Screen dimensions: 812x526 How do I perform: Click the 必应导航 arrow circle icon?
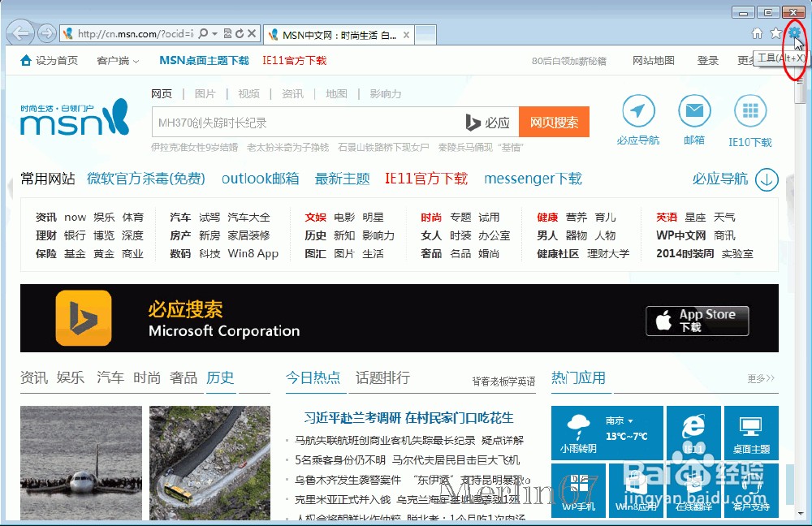tap(638, 110)
